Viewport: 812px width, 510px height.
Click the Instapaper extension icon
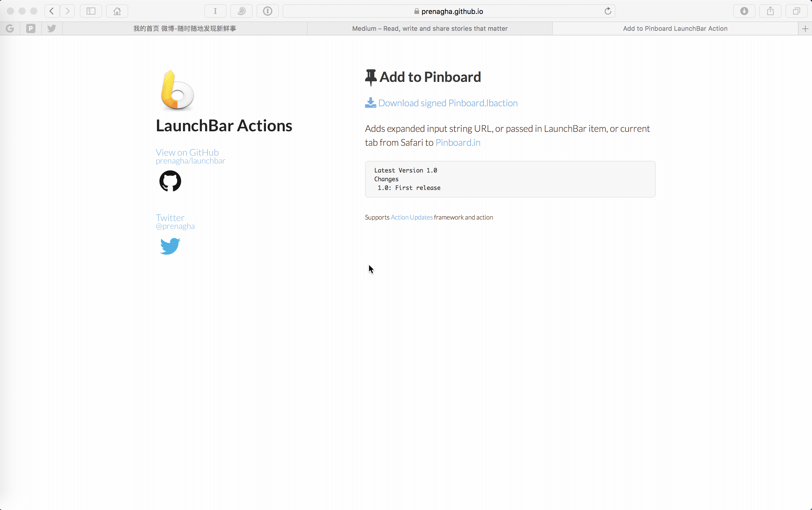[215, 11]
